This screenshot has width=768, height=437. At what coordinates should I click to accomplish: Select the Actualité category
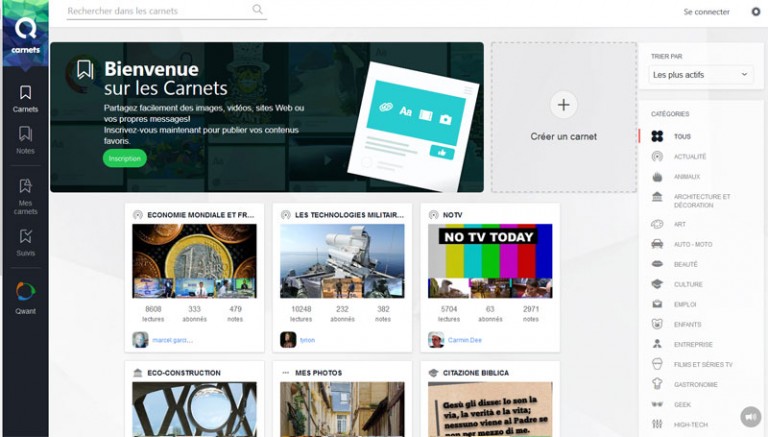pos(690,157)
